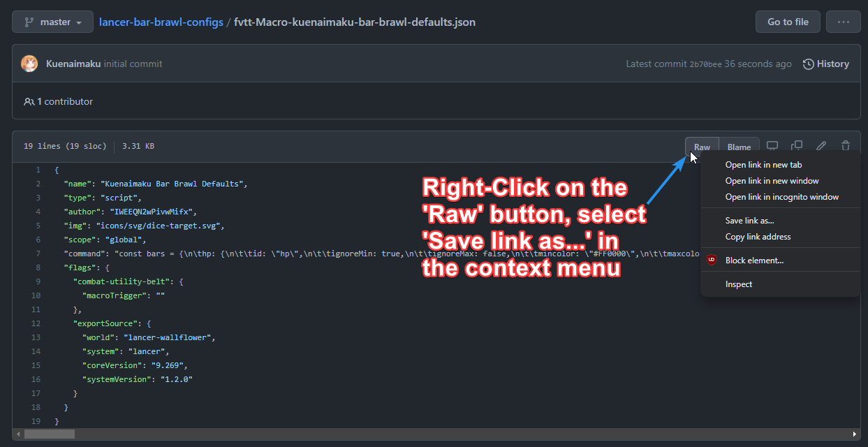Click the History clock icon
This screenshot has height=447, width=868.
click(809, 64)
